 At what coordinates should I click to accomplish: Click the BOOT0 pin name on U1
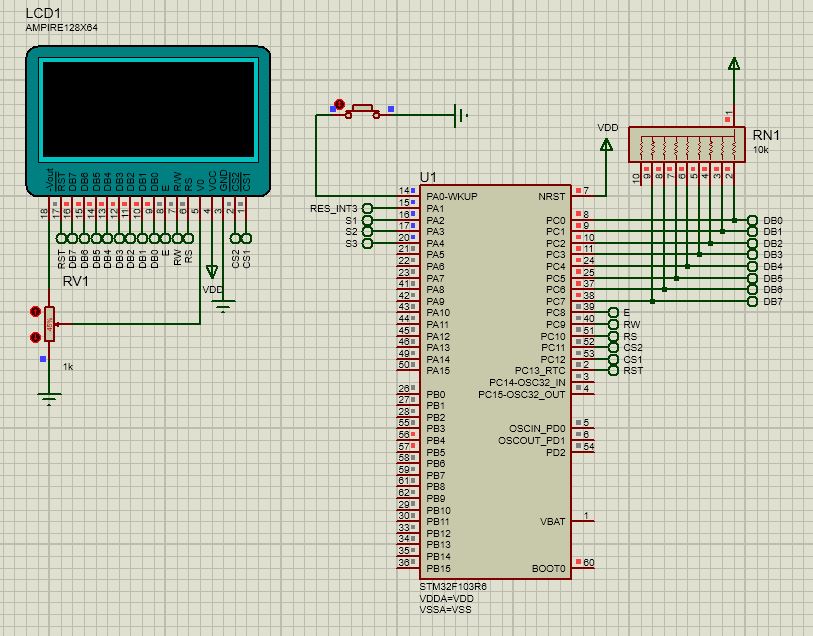pyautogui.click(x=549, y=569)
